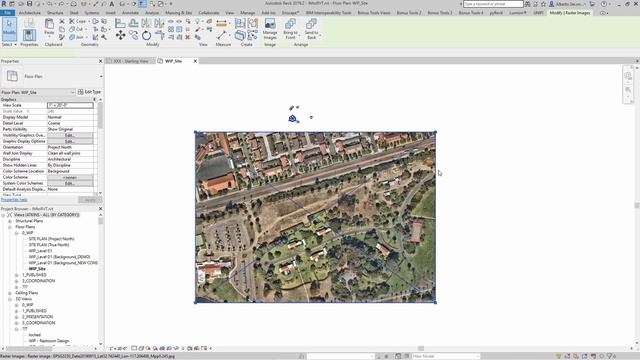
Task: Click the View Scale value field
Action: (70, 105)
